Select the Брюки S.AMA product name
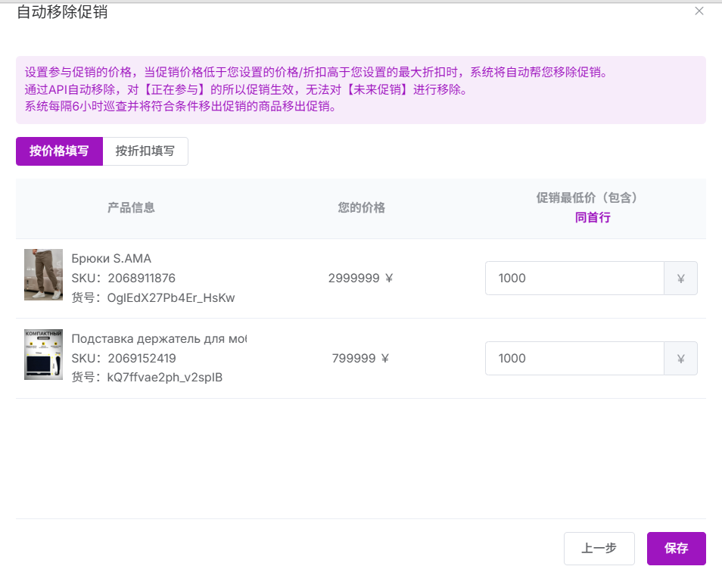Image resolution: width=722 pixels, height=588 pixels. [x=111, y=258]
